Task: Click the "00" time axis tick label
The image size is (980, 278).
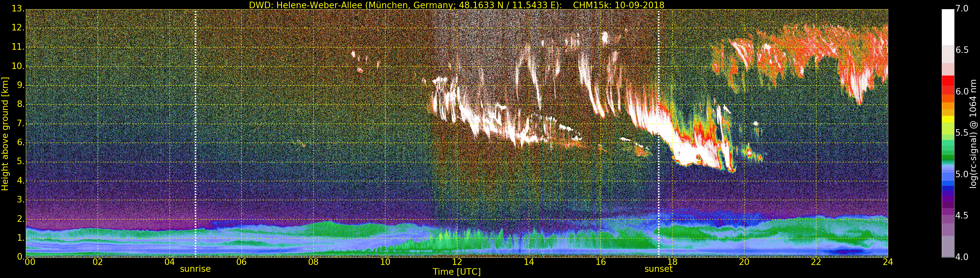Action: pyautogui.click(x=30, y=262)
